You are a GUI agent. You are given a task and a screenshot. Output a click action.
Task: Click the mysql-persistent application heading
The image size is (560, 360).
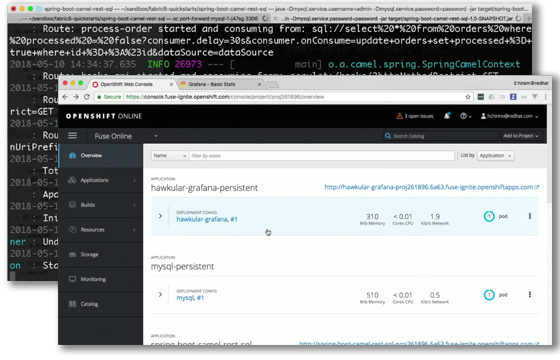(182, 266)
